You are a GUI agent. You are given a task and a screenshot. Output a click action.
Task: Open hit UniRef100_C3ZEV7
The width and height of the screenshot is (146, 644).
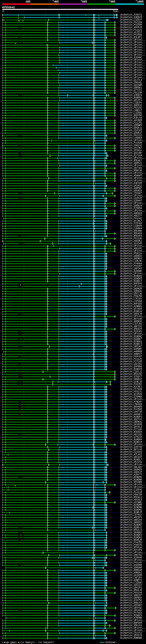[131, 20]
